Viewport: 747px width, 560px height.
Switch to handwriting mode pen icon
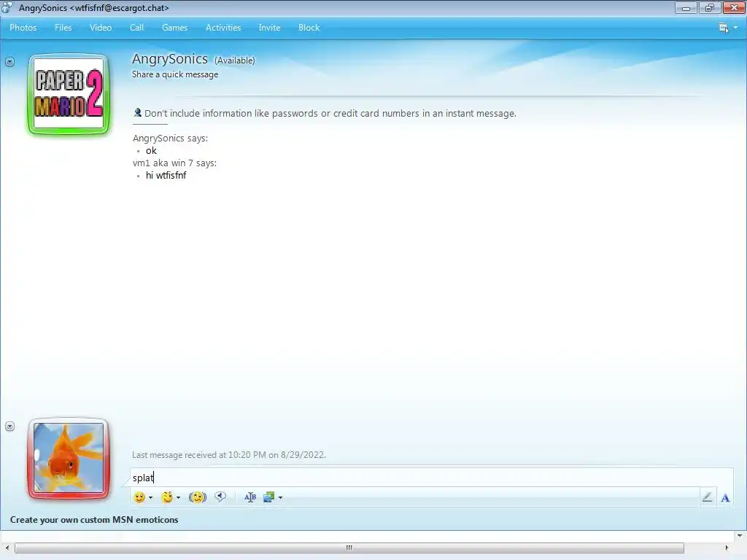click(707, 497)
